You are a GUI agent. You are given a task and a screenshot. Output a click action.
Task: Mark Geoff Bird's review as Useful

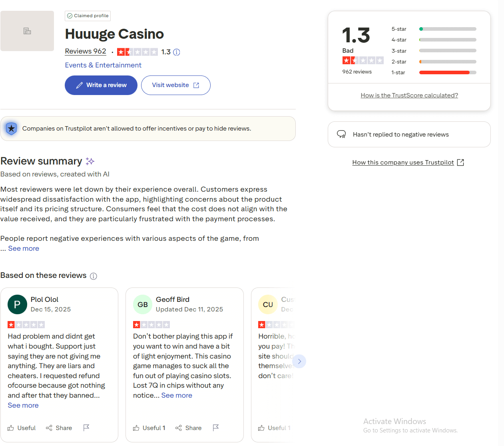pos(149,428)
